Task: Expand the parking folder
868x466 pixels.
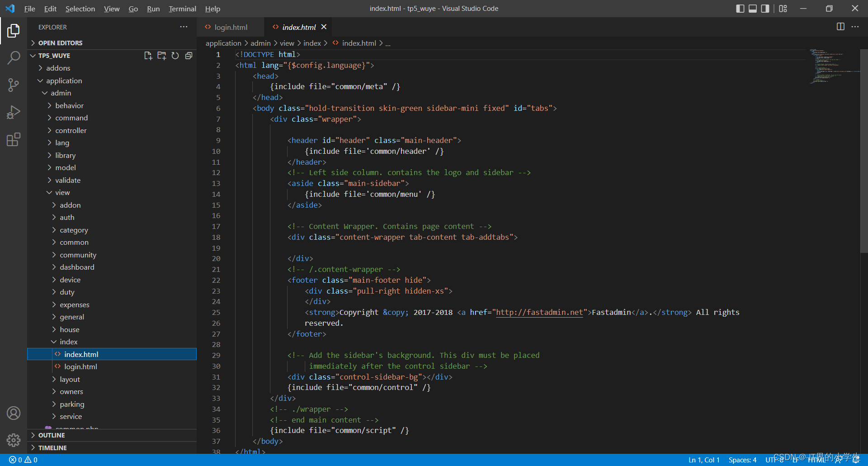Action: point(112,404)
